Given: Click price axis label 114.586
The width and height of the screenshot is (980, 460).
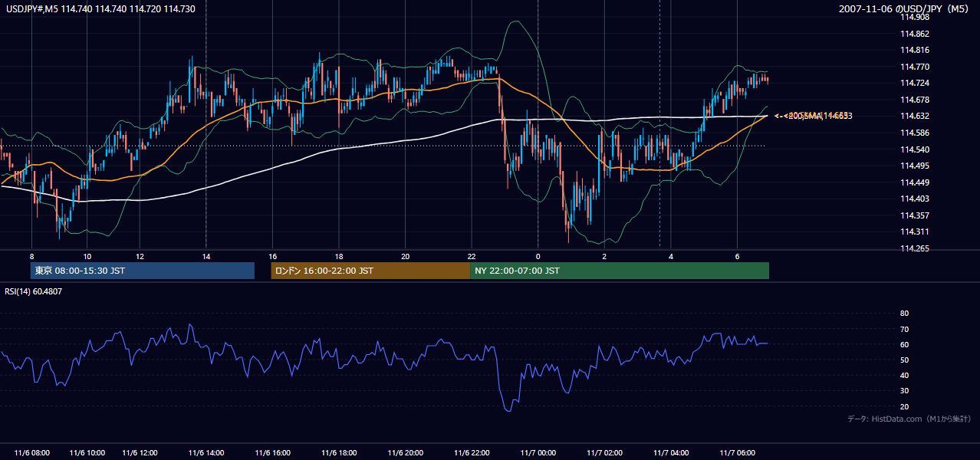Looking at the screenshot, I should 915,133.
